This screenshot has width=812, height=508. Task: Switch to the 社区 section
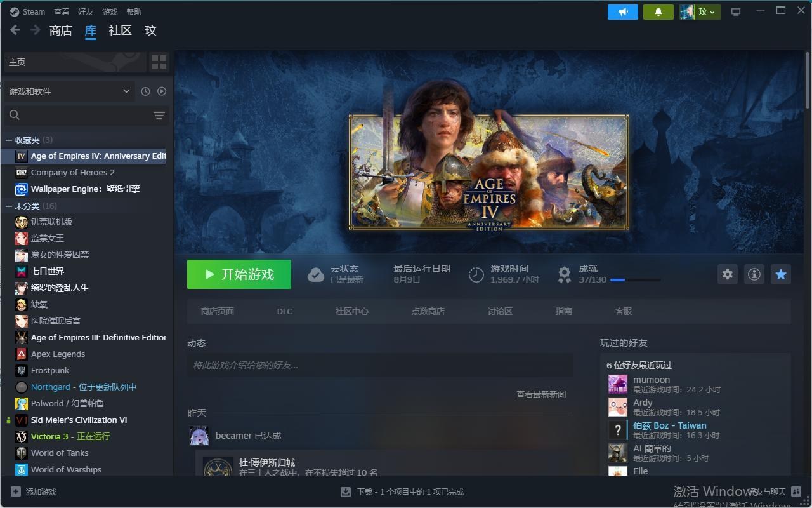click(x=120, y=30)
